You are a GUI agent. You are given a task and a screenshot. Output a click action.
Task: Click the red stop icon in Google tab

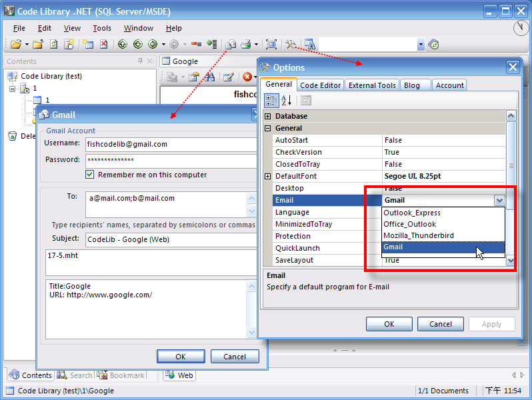tap(247, 77)
